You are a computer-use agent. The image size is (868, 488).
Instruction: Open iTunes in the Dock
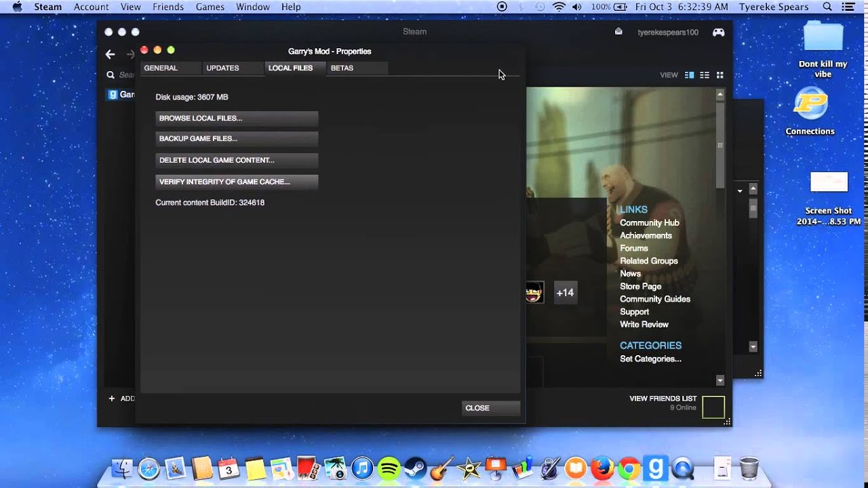pos(362,468)
